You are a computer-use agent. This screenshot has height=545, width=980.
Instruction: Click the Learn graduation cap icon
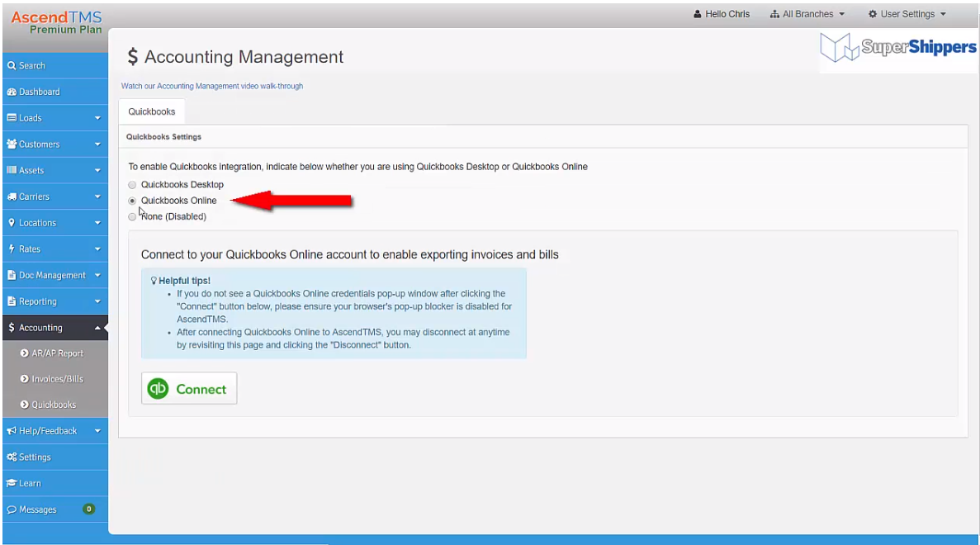pyautogui.click(x=12, y=483)
